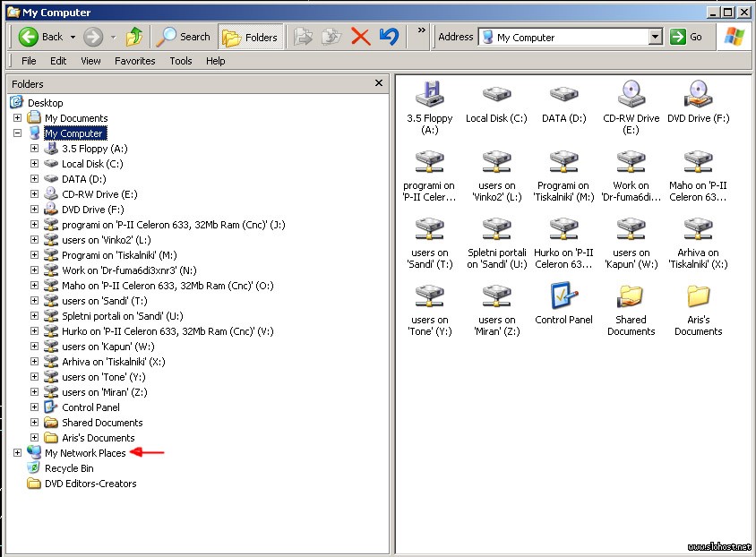Select Maho on 'P-II Celeron 633' (O:) tree row
Image resolution: width=756 pixels, height=557 pixels.
168,286
